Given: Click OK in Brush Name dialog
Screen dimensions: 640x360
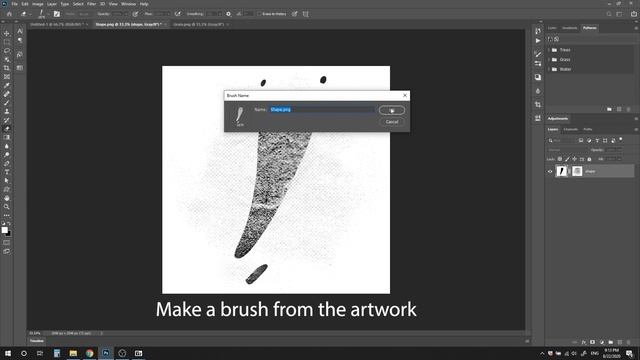Looking at the screenshot, I should tap(391, 110).
